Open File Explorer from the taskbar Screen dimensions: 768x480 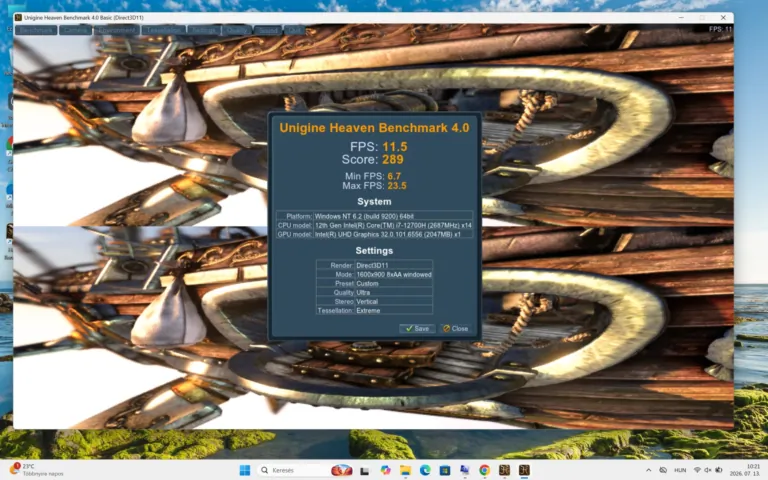[x=405, y=470]
